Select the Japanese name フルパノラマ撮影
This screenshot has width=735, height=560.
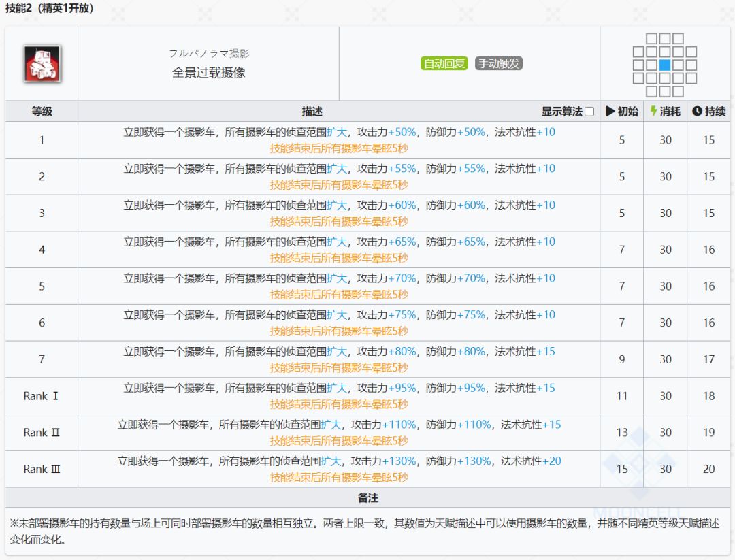pos(209,54)
